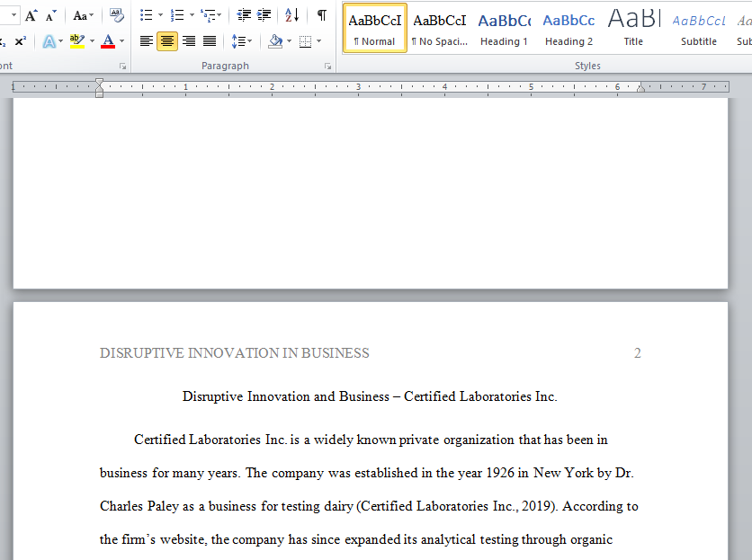Click the Increase Indent icon
752x560 pixels.
point(264,16)
